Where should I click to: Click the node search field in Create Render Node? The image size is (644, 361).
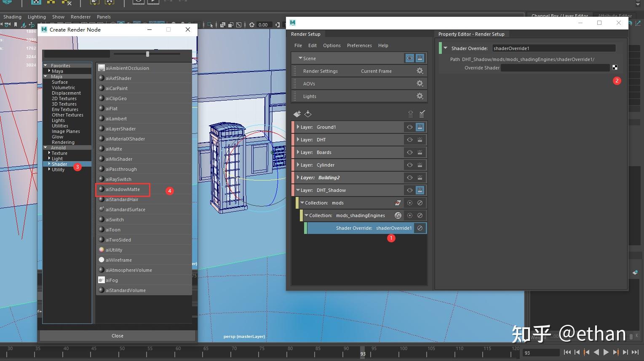point(77,54)
